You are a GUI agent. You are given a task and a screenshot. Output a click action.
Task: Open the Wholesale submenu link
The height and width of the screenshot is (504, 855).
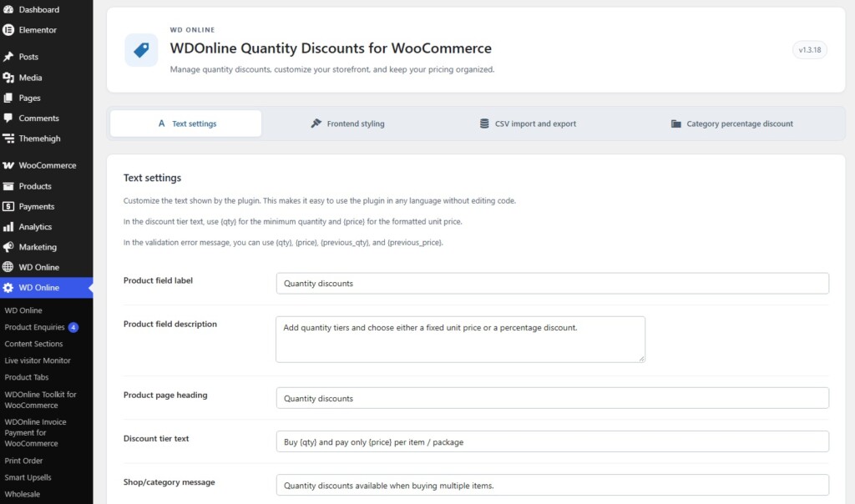pos(23,494)
